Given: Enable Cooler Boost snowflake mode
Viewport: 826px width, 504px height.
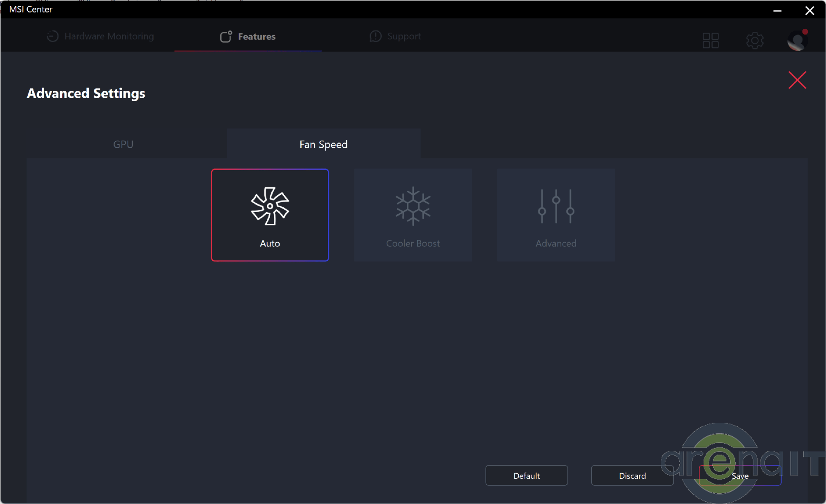Looking at the screenshot, I should (x=413, y=206).
